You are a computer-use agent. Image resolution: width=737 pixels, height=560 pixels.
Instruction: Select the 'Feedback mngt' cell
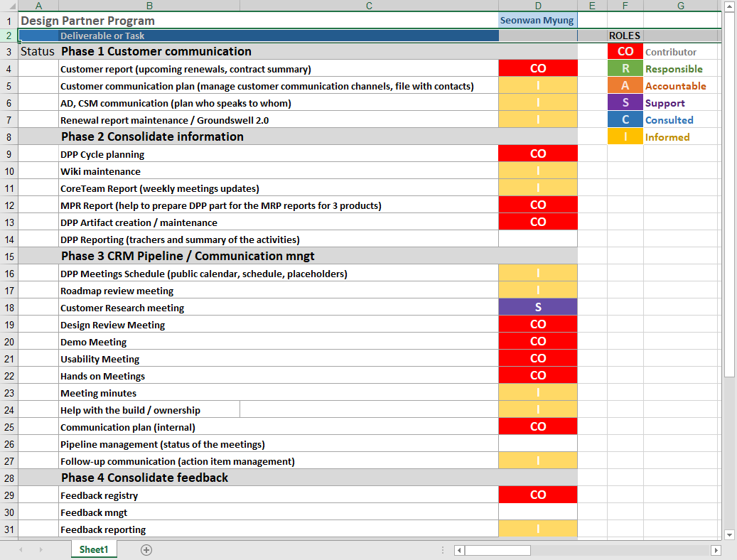(279, 512)
